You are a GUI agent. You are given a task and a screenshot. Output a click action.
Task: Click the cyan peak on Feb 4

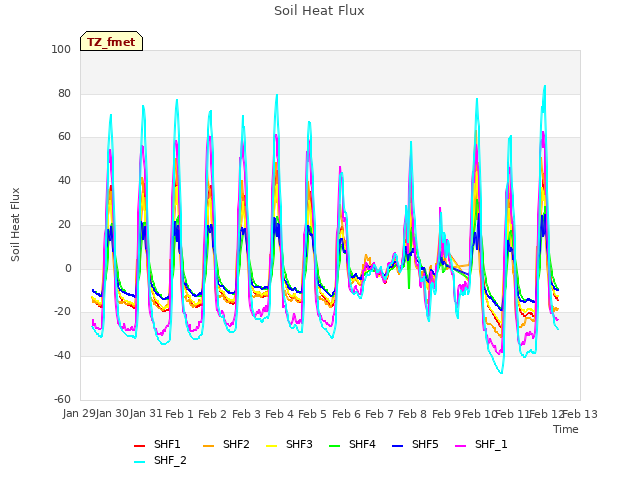277,95
